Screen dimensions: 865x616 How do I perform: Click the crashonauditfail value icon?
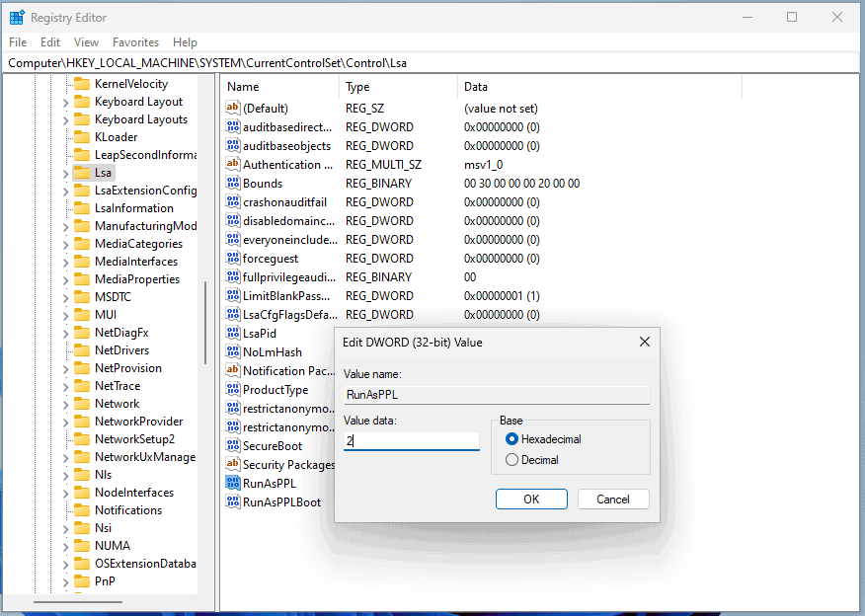(x=233, y=201)
